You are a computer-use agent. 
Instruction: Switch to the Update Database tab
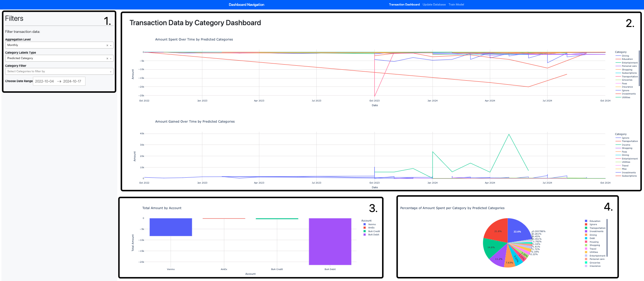(x=434, y=4)
